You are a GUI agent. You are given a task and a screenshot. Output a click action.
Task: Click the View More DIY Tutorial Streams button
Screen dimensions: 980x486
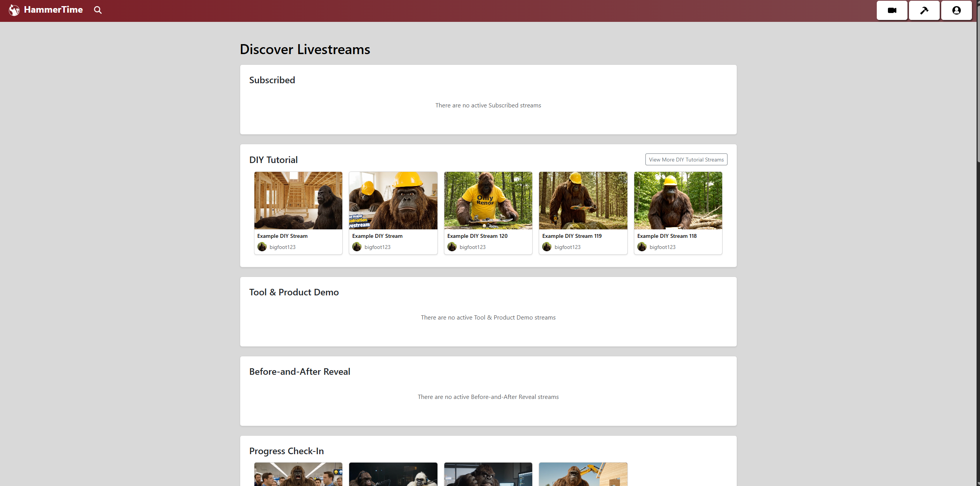pyautogui.click(x=685, y=159)
